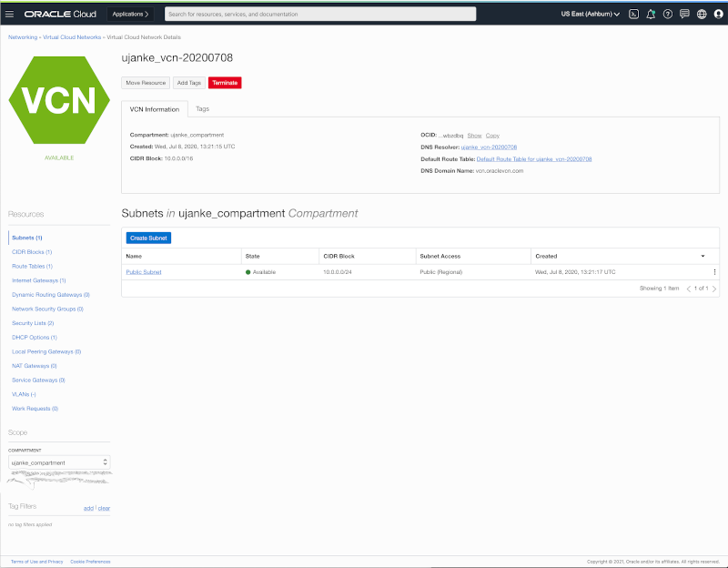Open the feedback chat icon
728x568 pixels.
pyautogui.click(x=685, y=14)
